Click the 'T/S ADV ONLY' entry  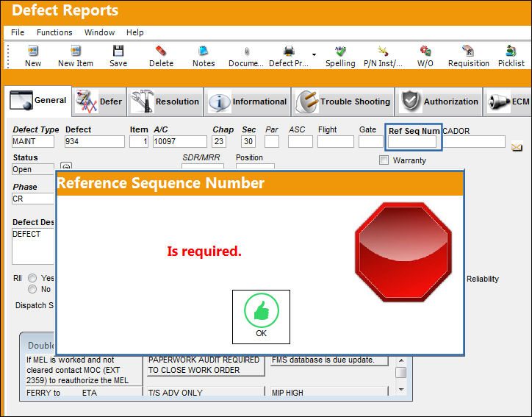click(206, 393)
